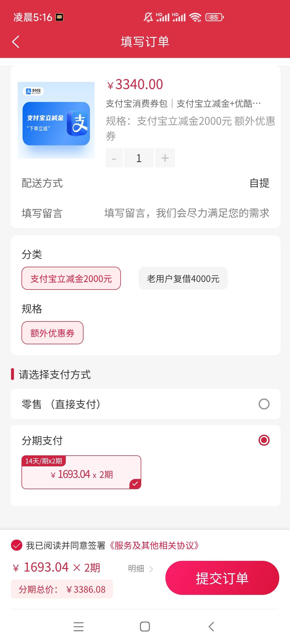Select 老用户复借4000元 category option
Image resolution: width=290 pixels, height=644 pixels.
click(x=183, y=279)
